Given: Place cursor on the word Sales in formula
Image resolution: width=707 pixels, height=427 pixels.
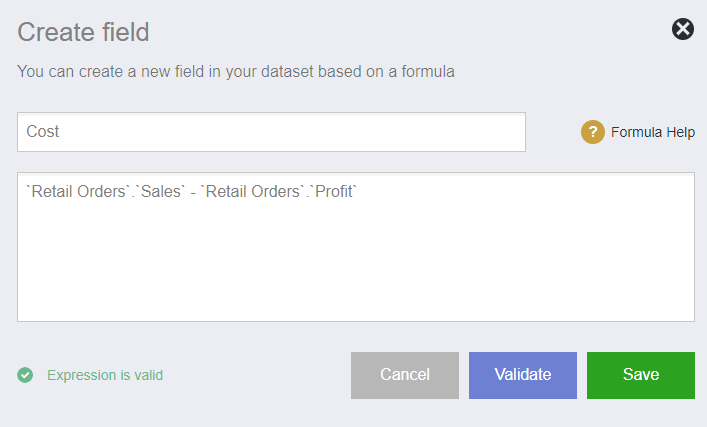Looking at the screenshot, I should 161,192.
